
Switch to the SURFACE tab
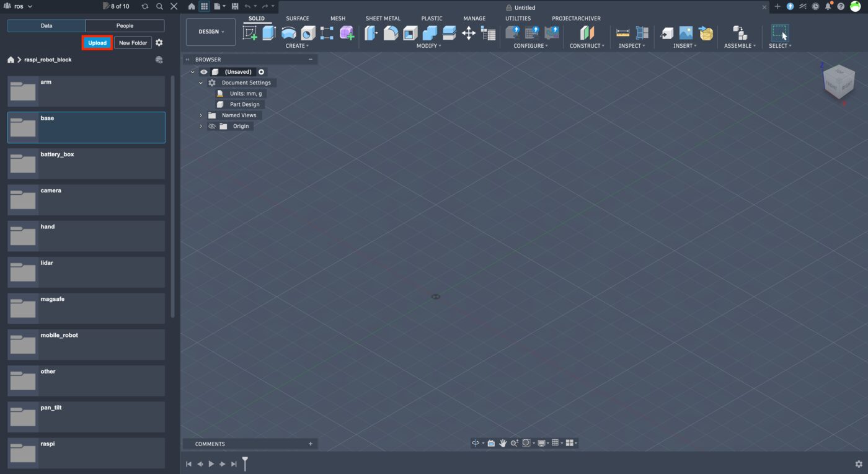(298, 19)
